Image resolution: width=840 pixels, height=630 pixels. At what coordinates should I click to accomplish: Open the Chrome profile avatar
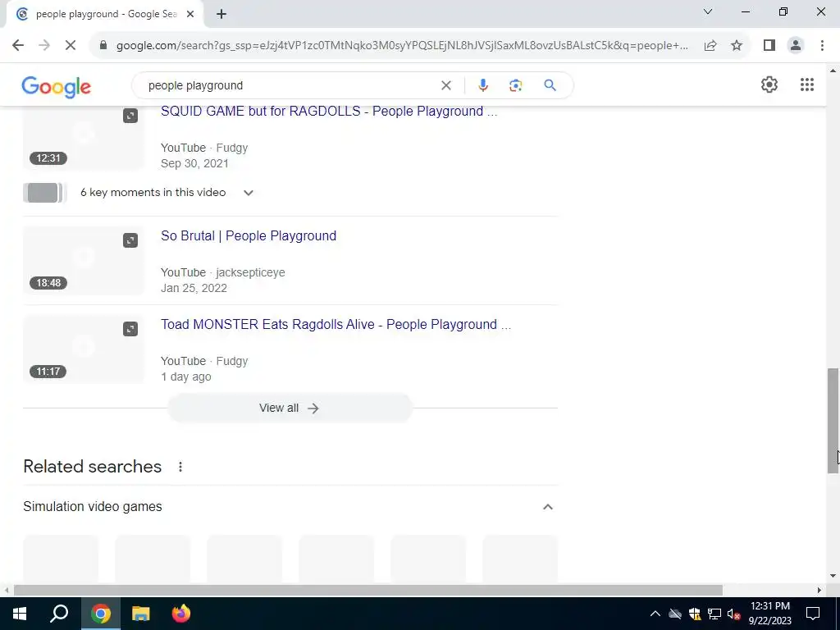[x=796, y=46]
